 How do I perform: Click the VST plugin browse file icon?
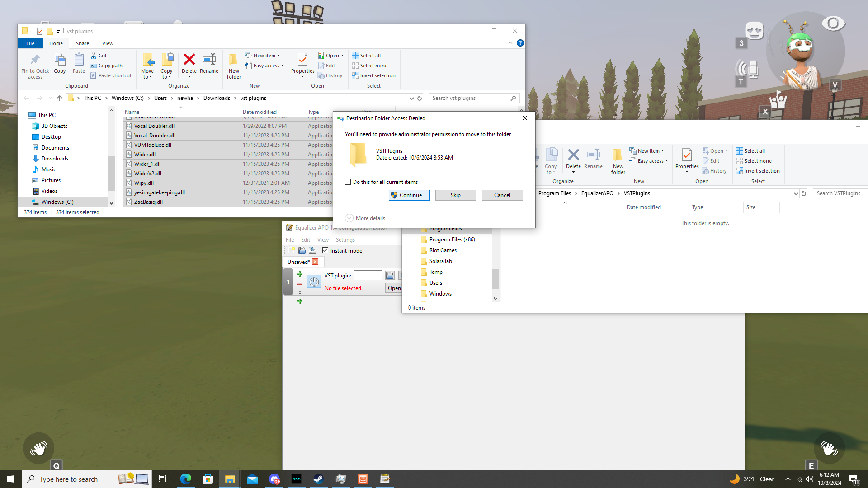click(390, 275)
